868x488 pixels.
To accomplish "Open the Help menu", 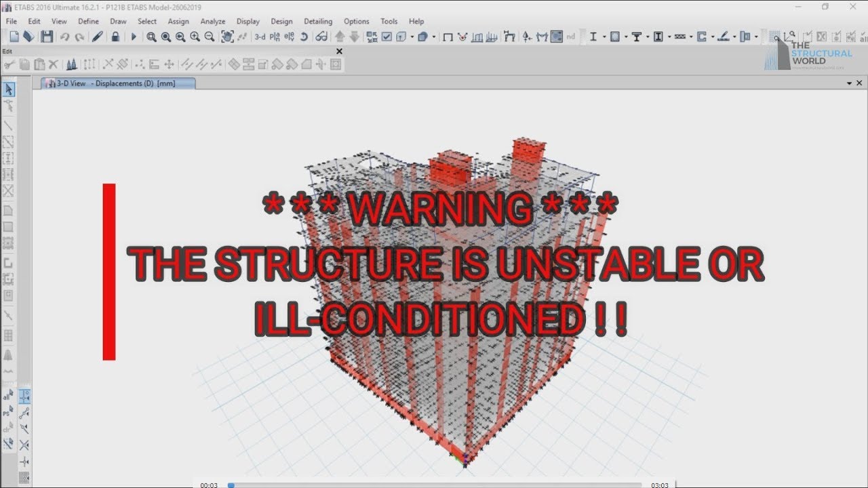I will point(416,21).
